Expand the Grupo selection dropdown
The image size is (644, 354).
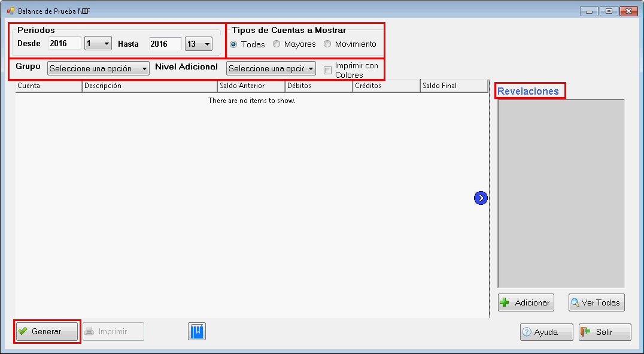click(x=98, y=69)
